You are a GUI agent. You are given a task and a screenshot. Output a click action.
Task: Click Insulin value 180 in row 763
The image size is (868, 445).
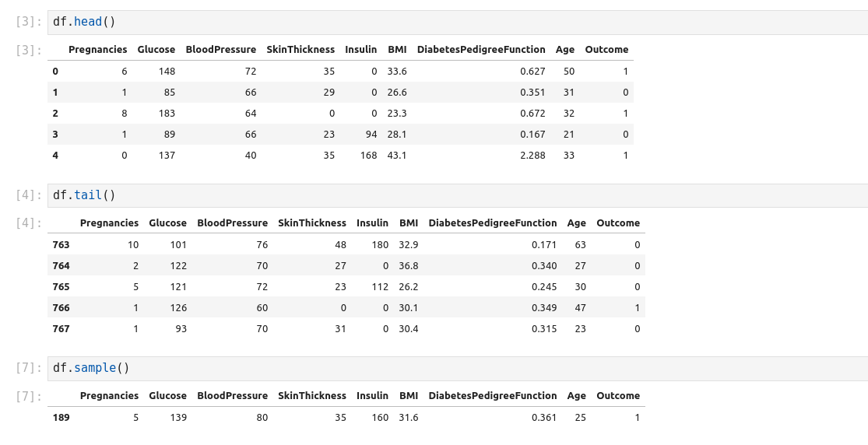(380, 245)
